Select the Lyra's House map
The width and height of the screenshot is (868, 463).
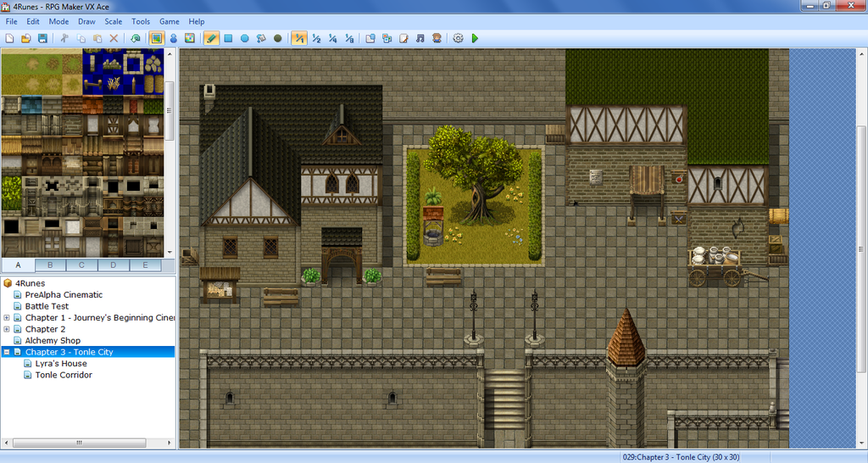tap(61, 363)
